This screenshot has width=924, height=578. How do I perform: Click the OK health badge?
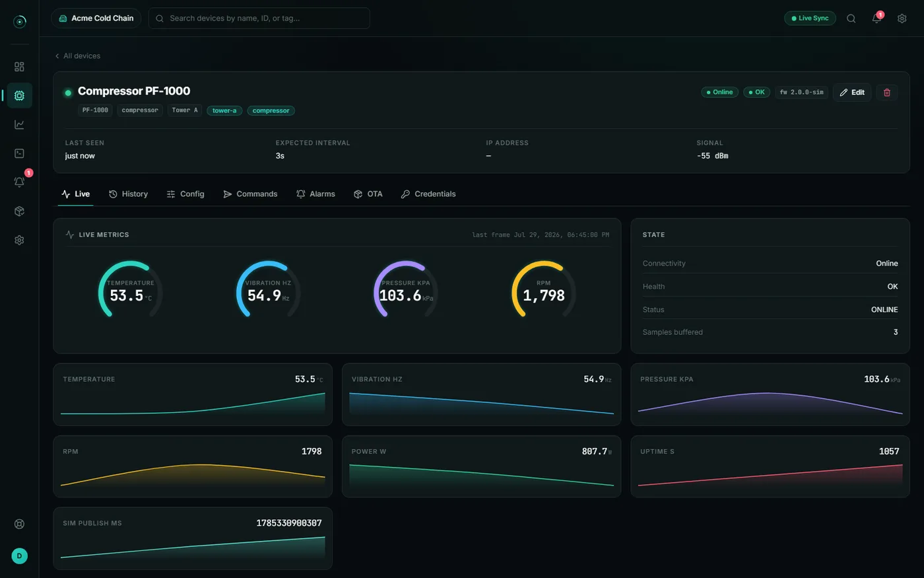pyautogui.click(x=756, y=92)
